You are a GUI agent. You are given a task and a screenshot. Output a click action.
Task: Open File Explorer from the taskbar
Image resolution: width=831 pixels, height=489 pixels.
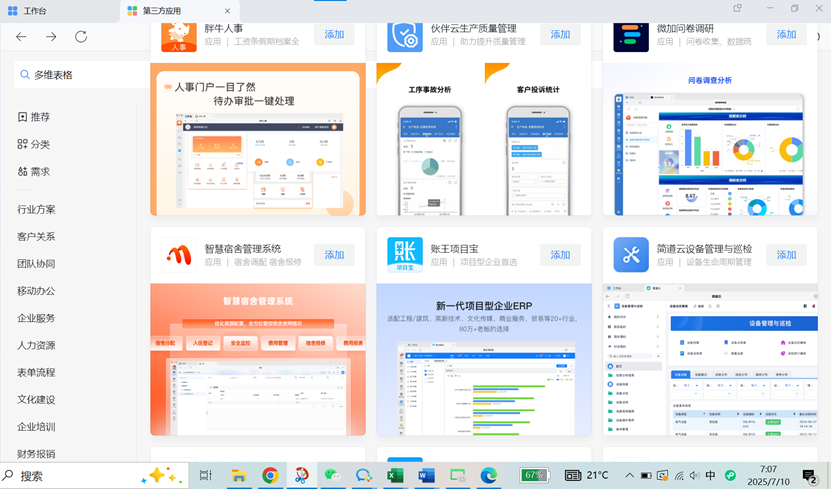coord(238,475)
